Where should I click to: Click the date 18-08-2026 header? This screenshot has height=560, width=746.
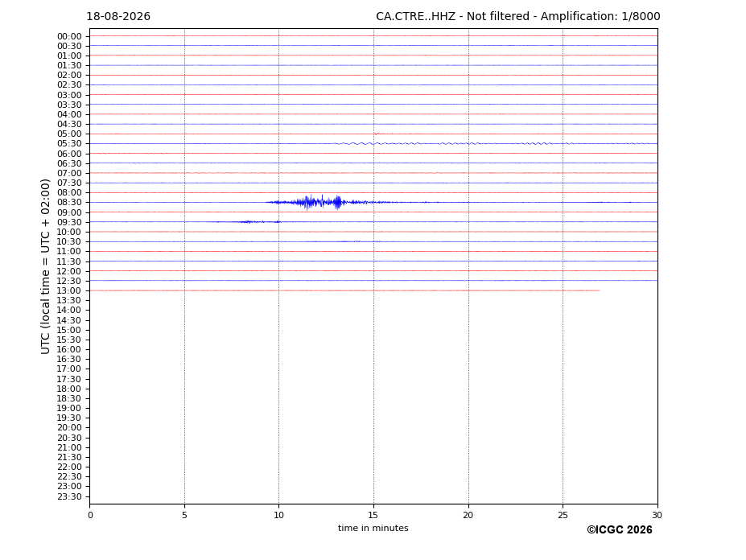pyautogui.click(x=118, y=17)
